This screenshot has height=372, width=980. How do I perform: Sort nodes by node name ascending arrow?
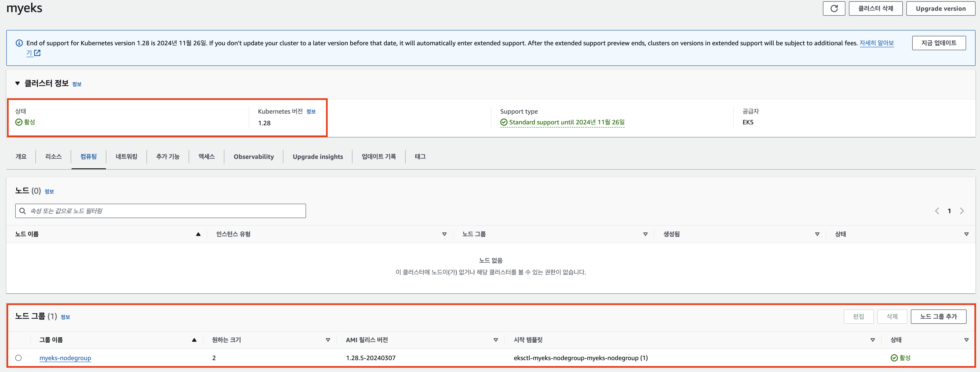198,234
